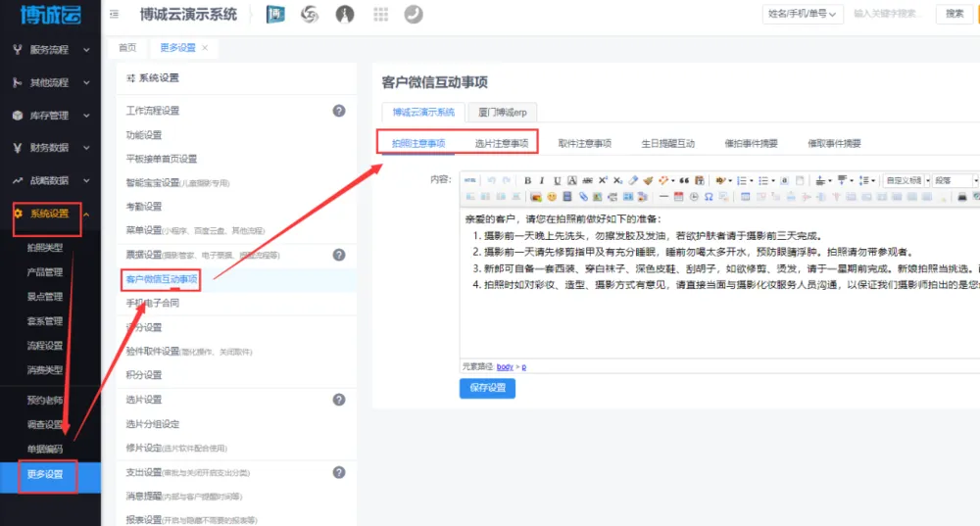Collapse sidebar using the hamburger menu icon

[116, 15]
